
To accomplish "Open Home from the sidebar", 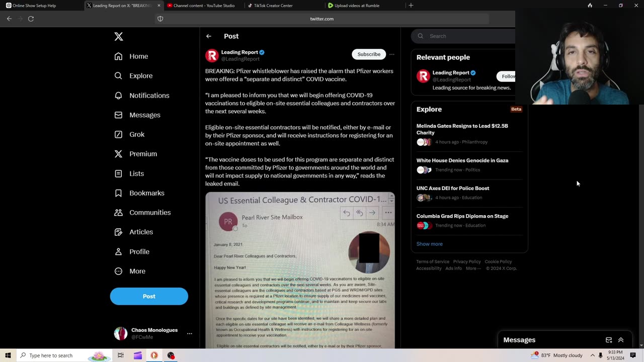I will (x=131, y=56).
